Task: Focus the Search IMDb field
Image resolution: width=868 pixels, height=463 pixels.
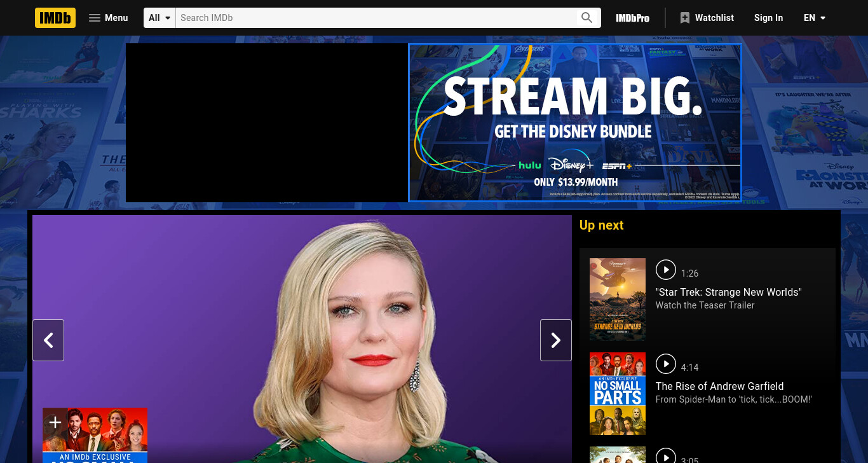Action: click(376, 18)
